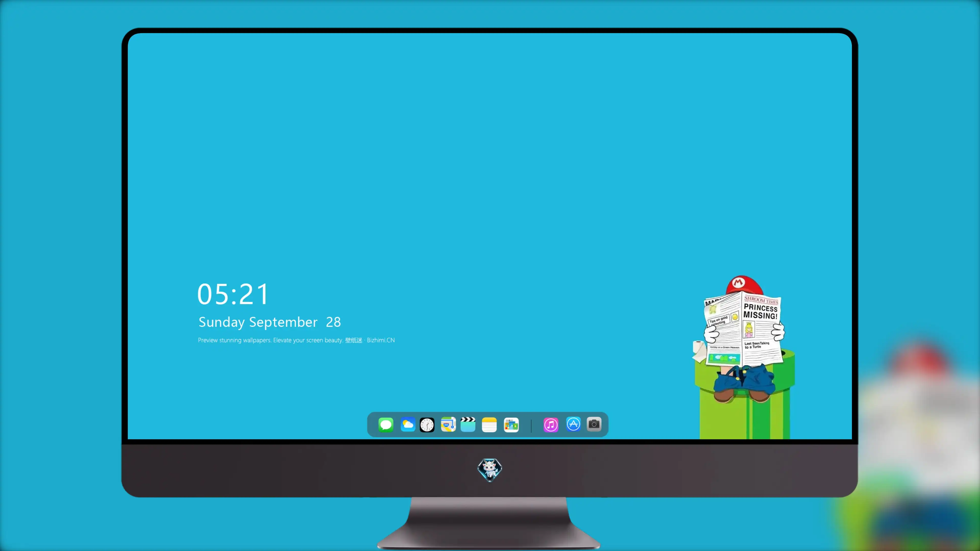Open the yellow Notes app in the dock
Viewport: 980px width, 551px height.
tap(489, 424)
